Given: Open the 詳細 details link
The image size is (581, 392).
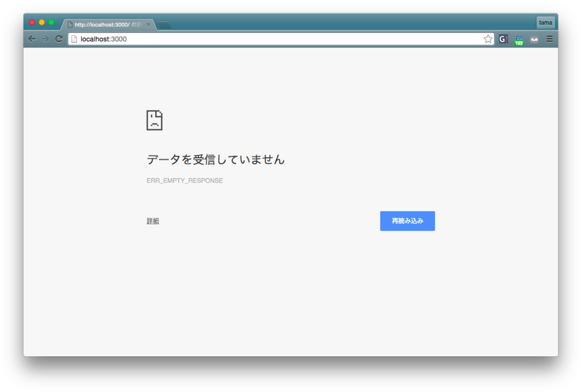Looking at the screenshot, I should click(152, 221).
